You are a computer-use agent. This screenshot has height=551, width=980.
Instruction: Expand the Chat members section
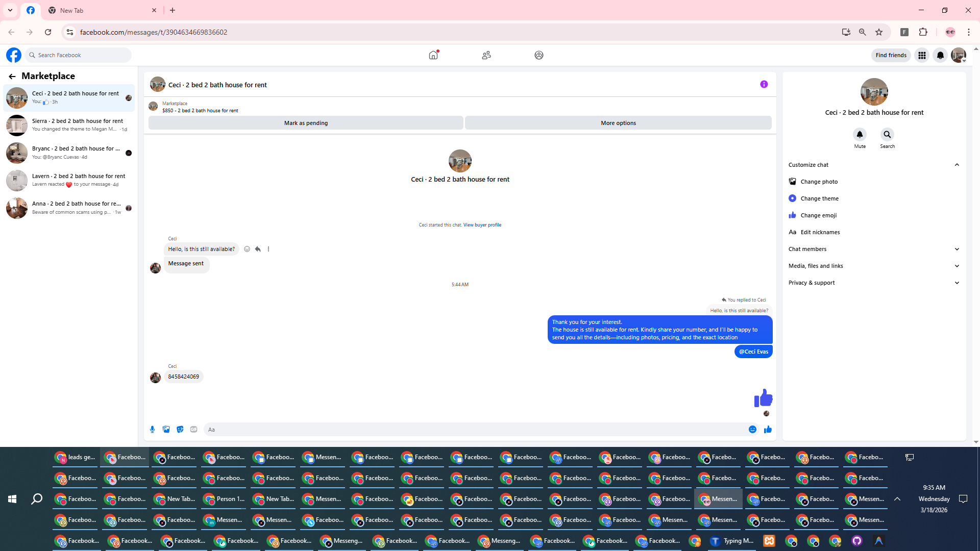coord(957,249)
